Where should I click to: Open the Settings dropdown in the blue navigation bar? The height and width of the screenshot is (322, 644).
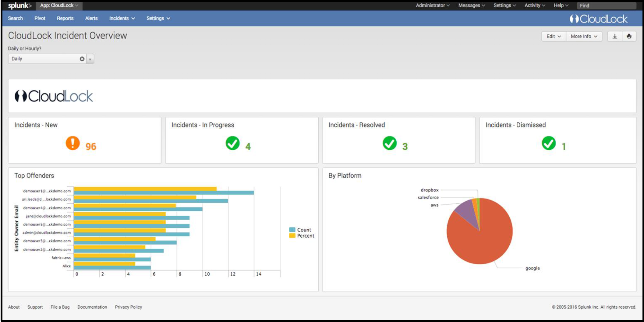[x=158, y=18]
